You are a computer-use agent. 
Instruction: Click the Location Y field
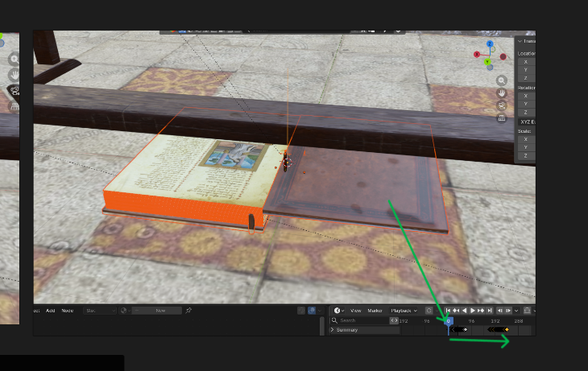click(527, 70)
